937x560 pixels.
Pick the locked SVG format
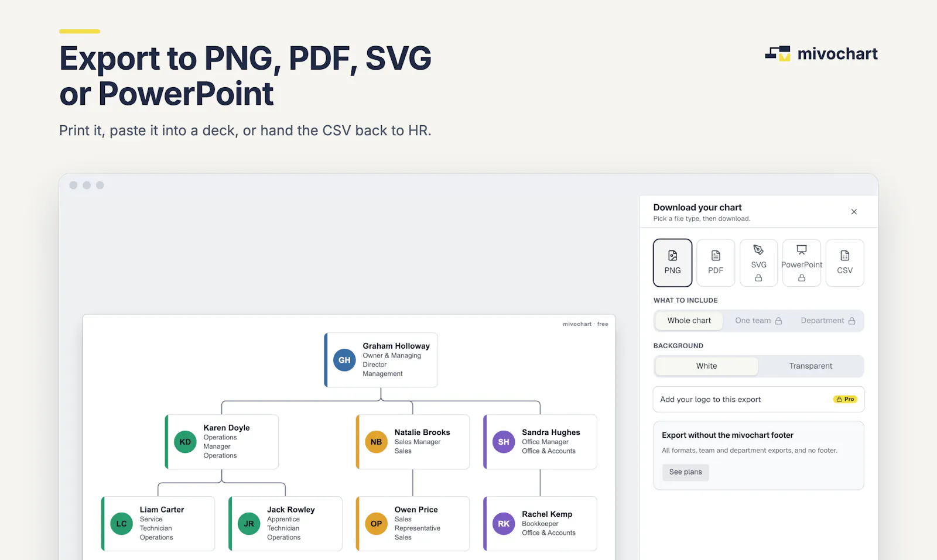click(758, 263)
